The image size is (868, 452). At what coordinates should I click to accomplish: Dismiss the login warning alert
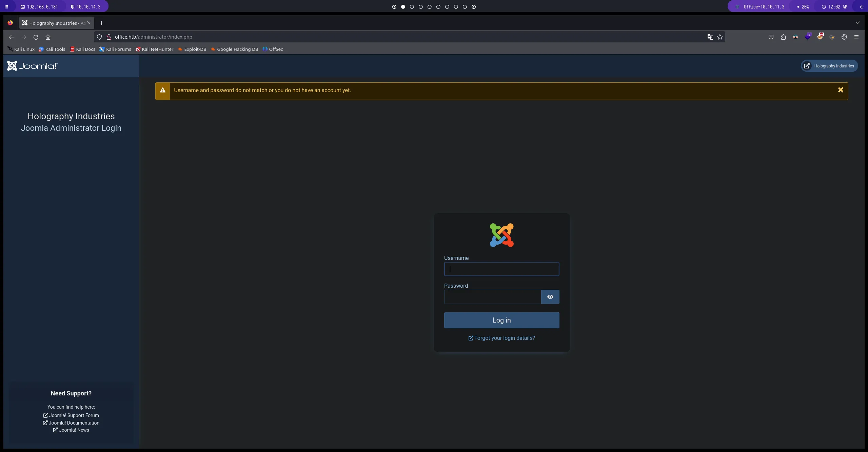point(841,90)
